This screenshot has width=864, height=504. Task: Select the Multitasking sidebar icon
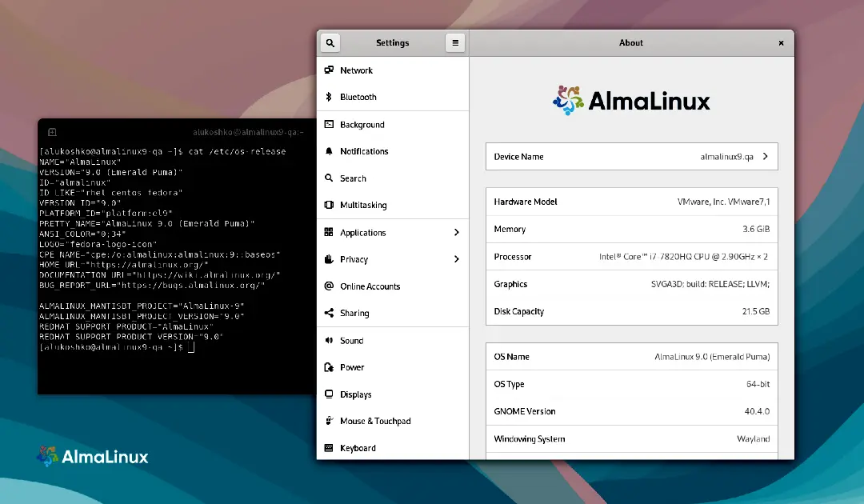330,205
